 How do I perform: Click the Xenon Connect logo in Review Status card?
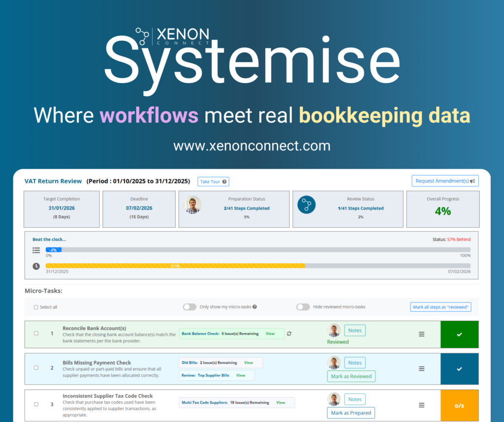tap(307, 204)
